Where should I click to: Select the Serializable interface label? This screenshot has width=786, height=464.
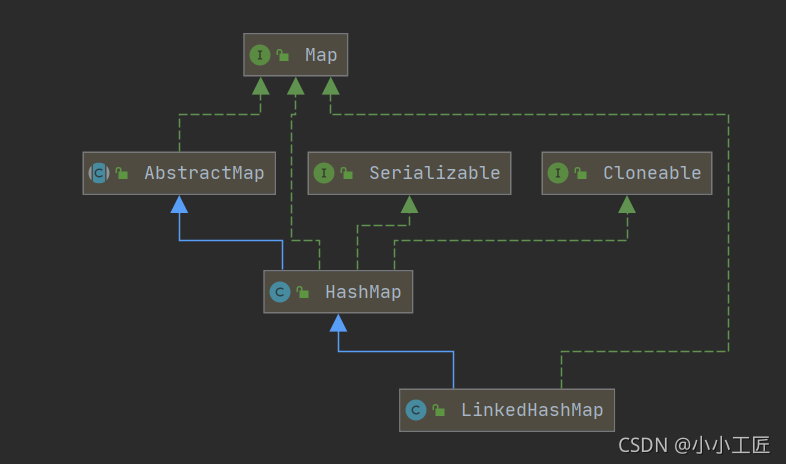click(x=434, y=173)
